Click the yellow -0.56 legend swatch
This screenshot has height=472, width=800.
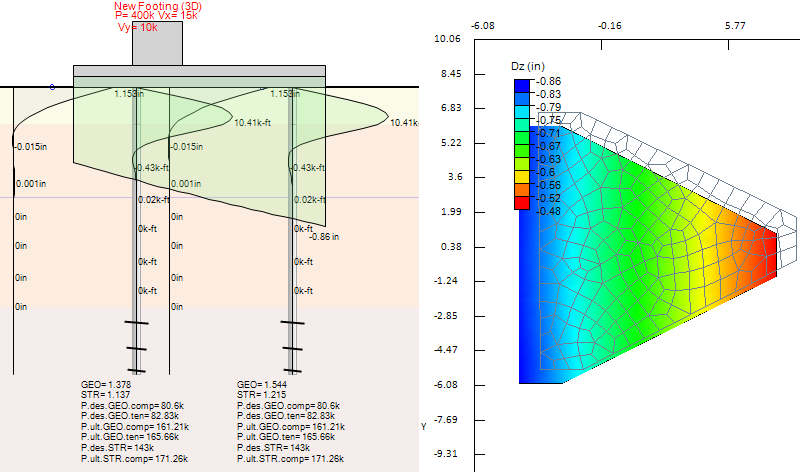coord(522,177)
